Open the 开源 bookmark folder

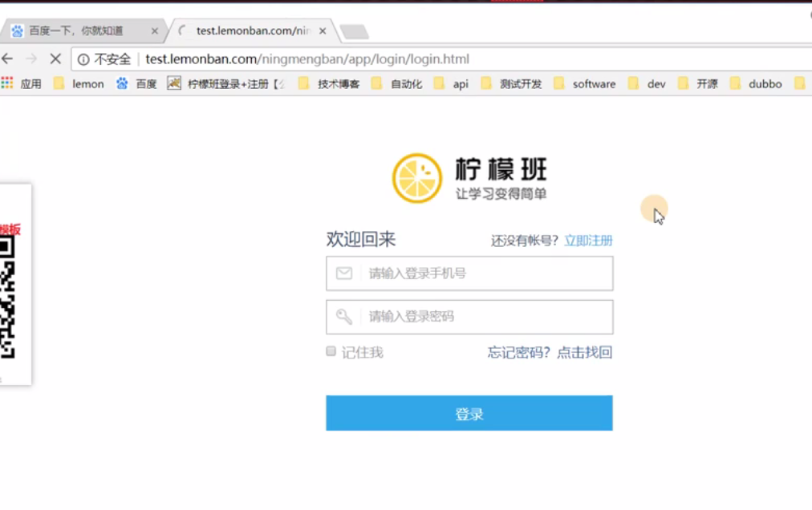[x=698, y=83]
